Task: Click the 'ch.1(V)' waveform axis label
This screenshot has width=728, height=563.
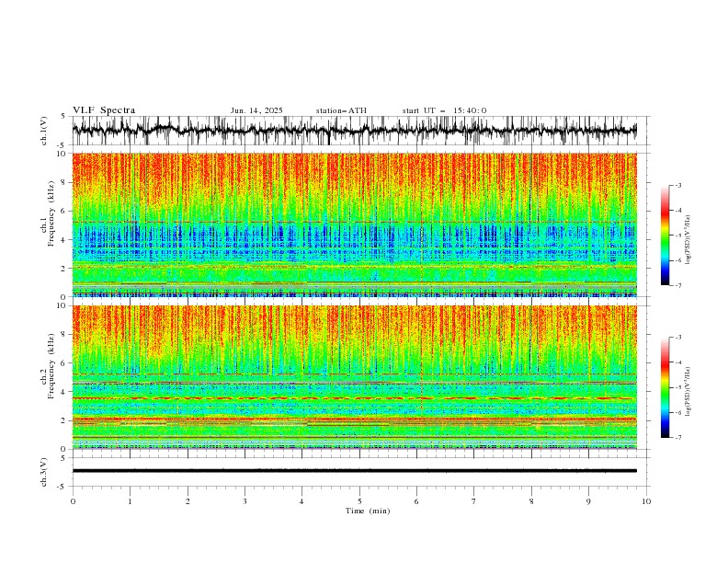Action: click(44, 131)
